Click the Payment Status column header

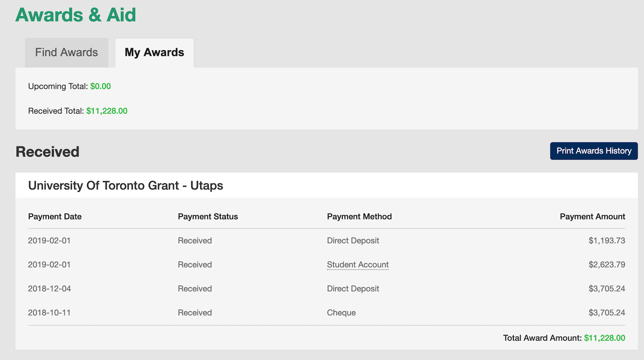208,217
